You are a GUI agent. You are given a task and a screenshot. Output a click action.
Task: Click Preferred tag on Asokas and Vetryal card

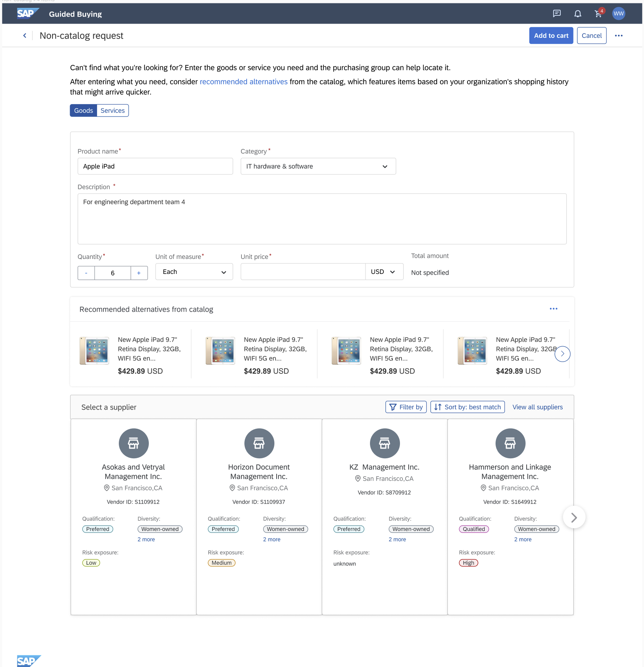[x=98, y=529]
